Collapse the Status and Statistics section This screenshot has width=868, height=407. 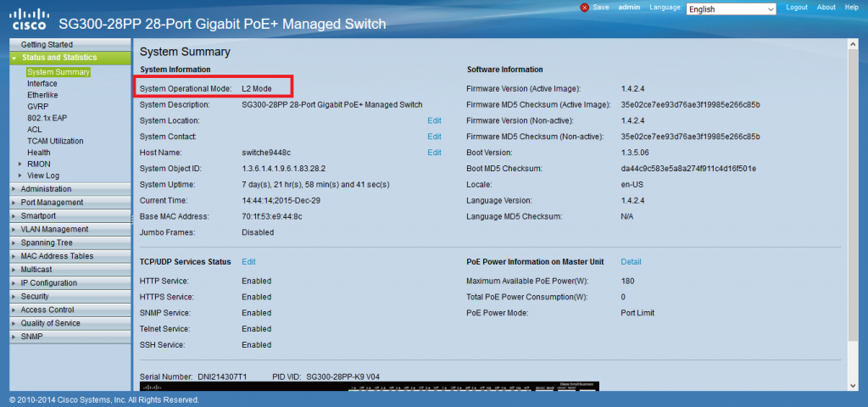point(70,58)
